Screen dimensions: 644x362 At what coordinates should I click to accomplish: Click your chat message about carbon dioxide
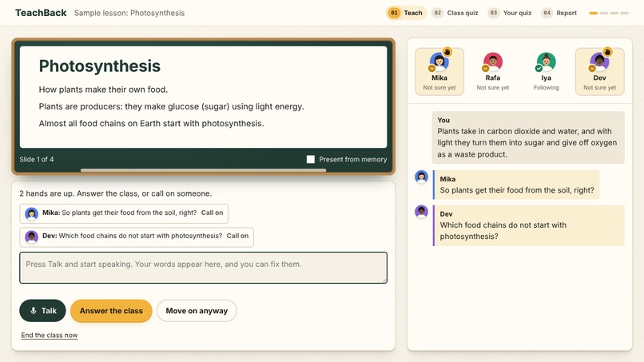(528, 137)
